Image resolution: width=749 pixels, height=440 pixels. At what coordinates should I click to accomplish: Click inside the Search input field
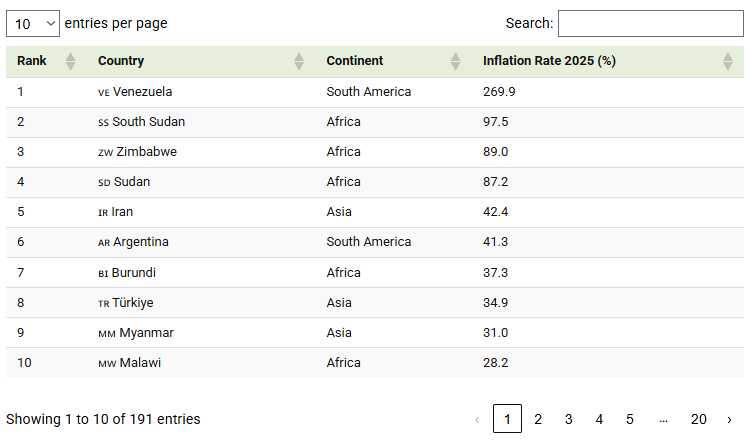click(x=650, y=23)
